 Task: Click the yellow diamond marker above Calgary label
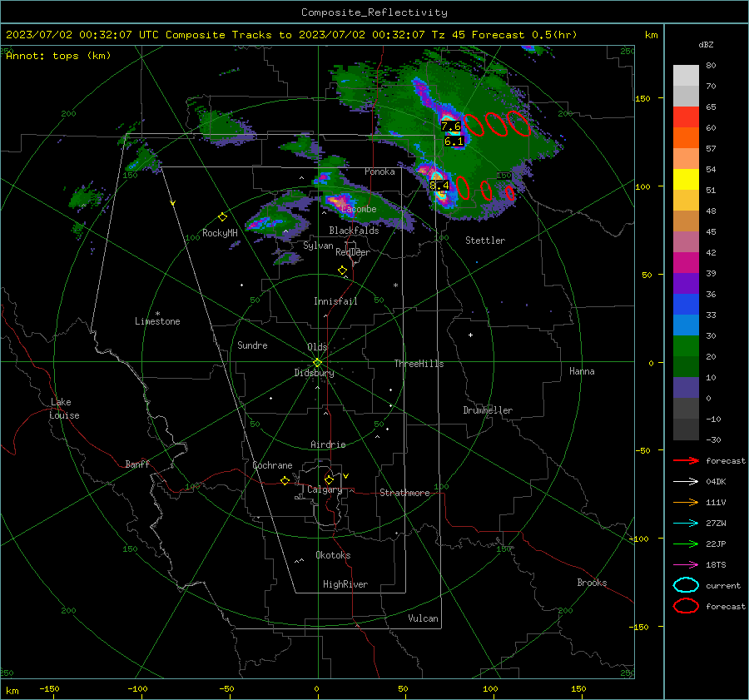[x=329, y=479]
